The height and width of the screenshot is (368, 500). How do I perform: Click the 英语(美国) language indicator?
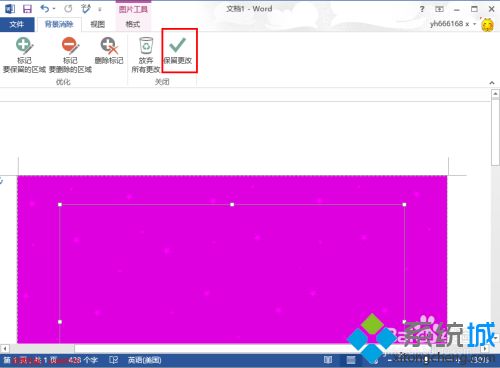coord(144,360)
